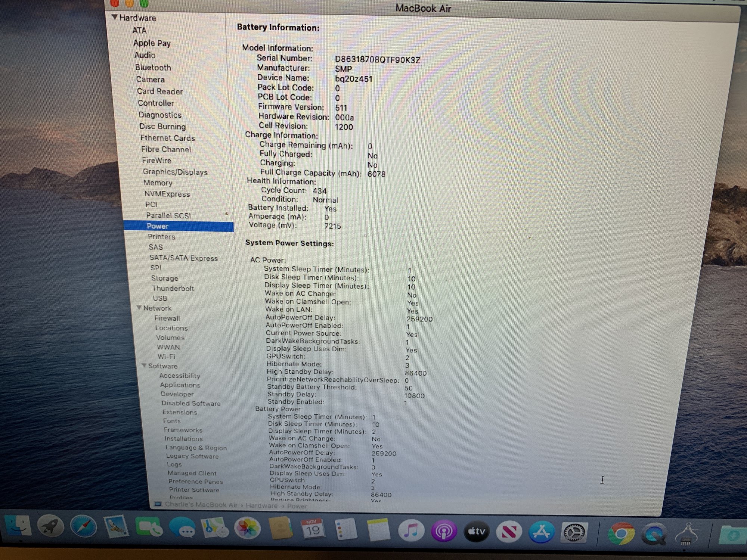Select Bluetooth in the hardware list

tap(153, 68)
